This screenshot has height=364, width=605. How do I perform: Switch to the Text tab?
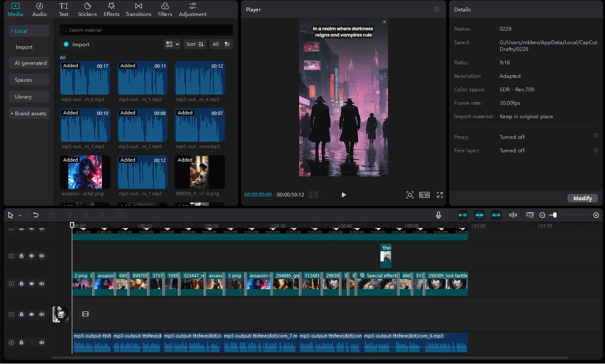tap(64, 9)
